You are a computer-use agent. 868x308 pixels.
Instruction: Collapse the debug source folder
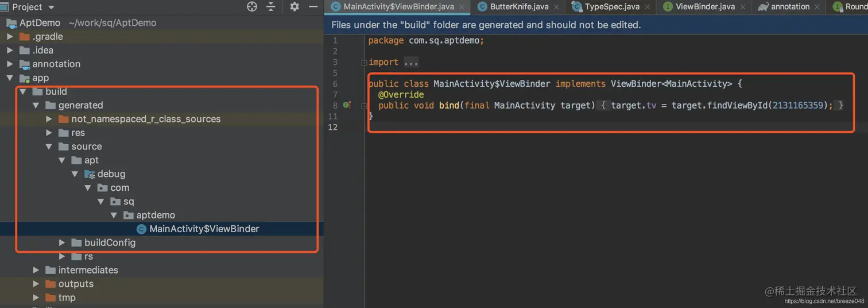75,174
